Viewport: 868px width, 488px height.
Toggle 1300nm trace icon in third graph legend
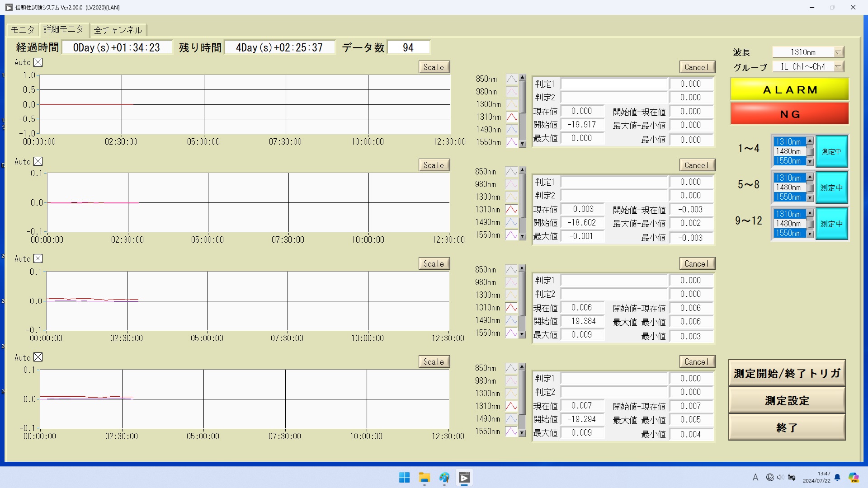click(511, 295)
